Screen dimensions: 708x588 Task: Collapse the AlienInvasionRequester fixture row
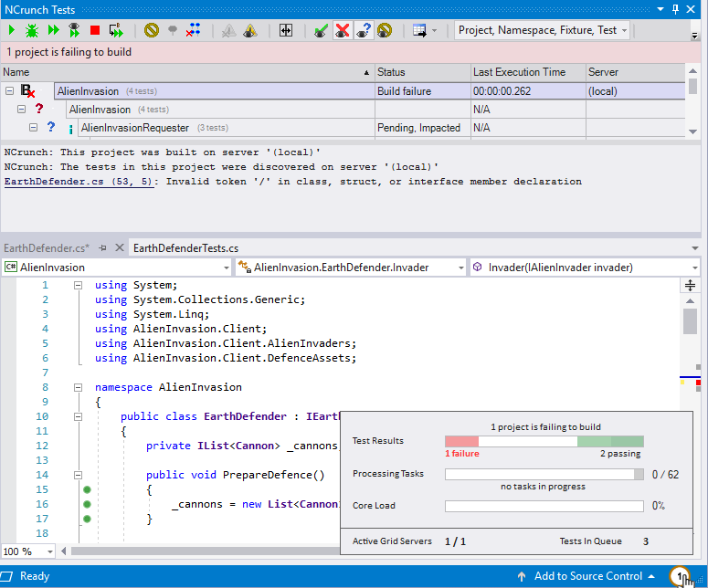33,128
